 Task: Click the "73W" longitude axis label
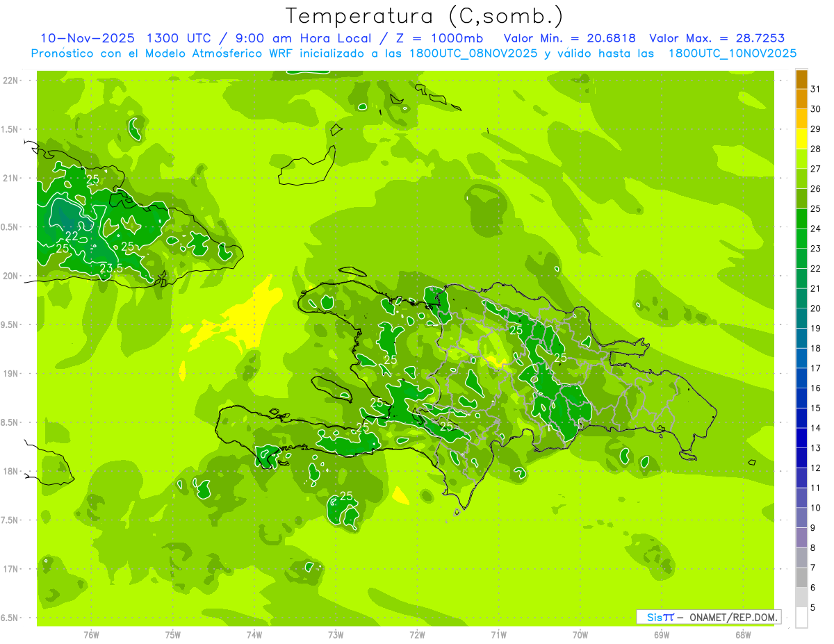tap(336, 634)
